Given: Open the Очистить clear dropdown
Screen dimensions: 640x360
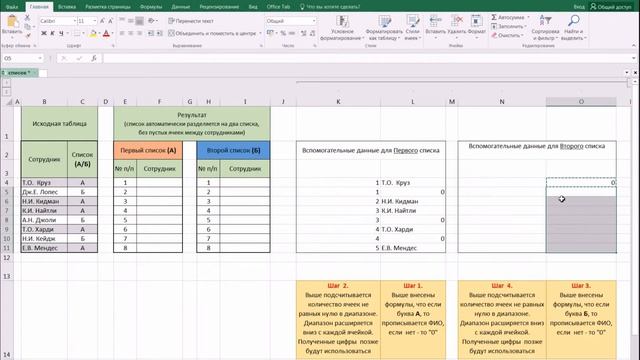Looking at the screenshot, I should 507,36.
